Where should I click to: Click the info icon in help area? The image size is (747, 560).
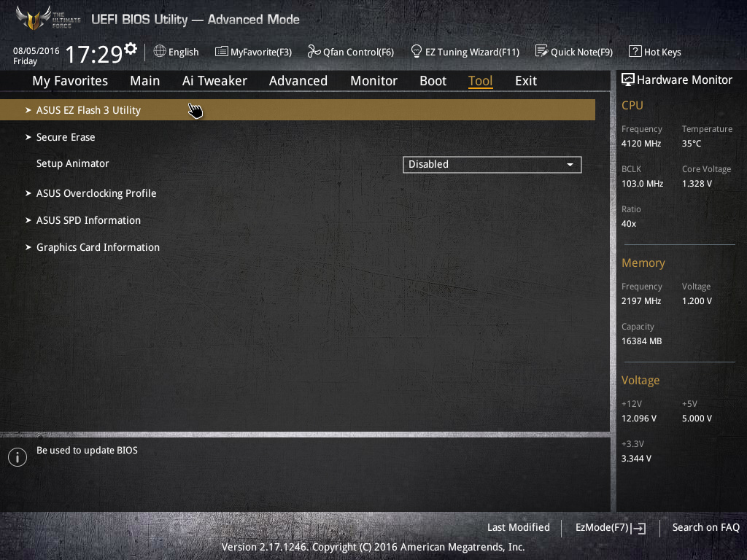pyautogui.click(x=18, y=457)
